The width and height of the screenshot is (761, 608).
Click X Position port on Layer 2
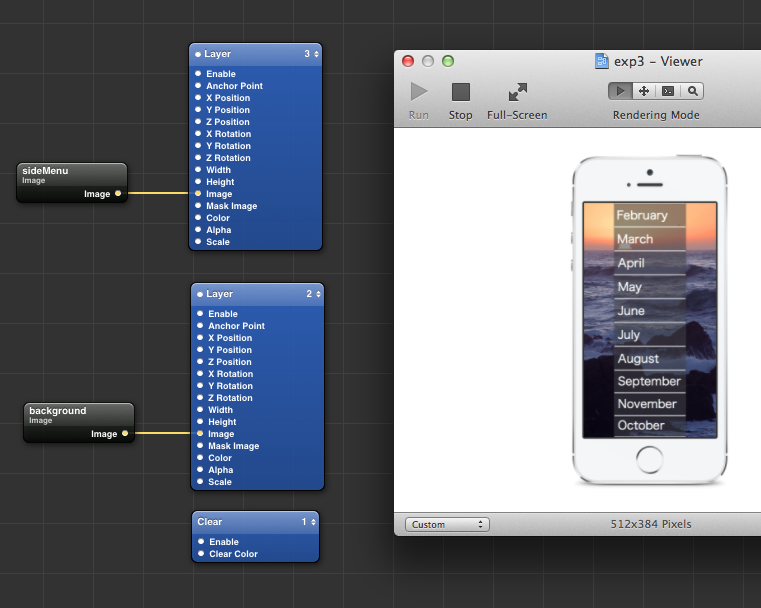[200, 338]
